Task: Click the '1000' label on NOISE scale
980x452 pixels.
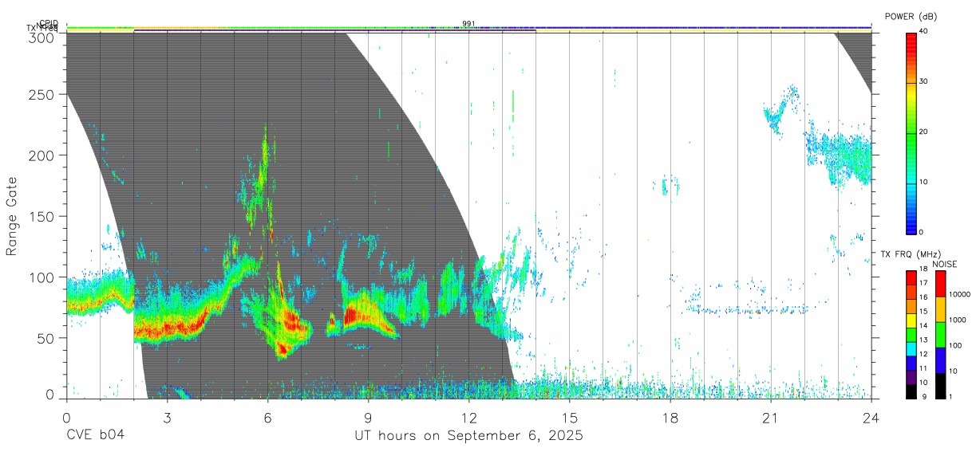Action: (958, 320)
